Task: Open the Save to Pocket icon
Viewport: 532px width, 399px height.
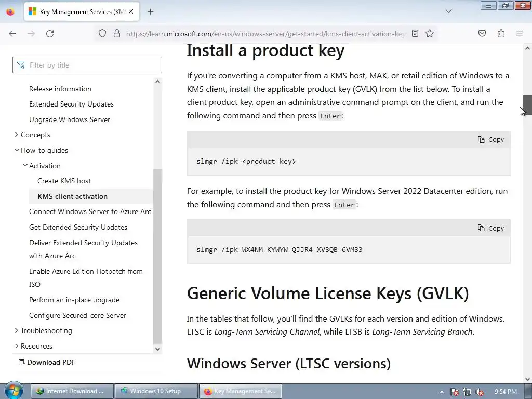Action: point(482,33)
